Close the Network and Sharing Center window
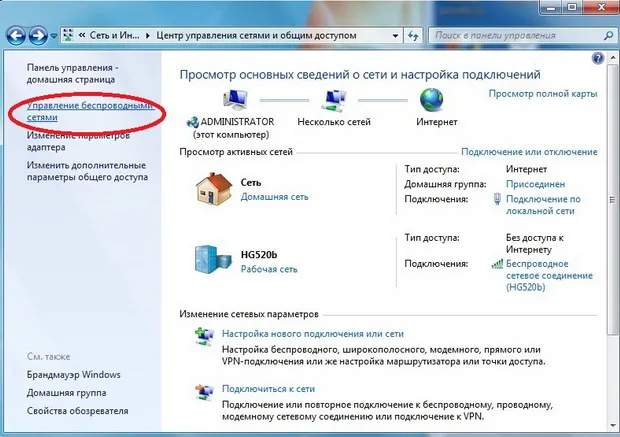The height and width of the screenshot is (437, 620). [x=600, y=8]
